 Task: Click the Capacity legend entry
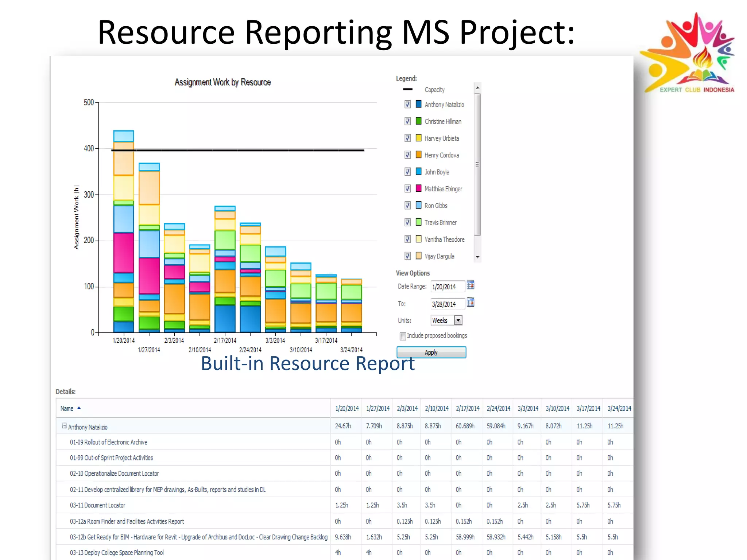click(x=424, y=89)
